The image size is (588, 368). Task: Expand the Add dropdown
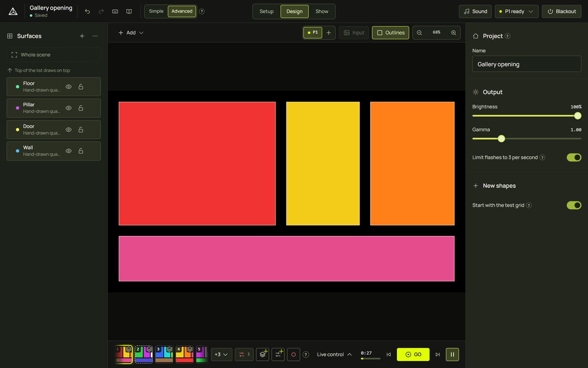point(131,32)
